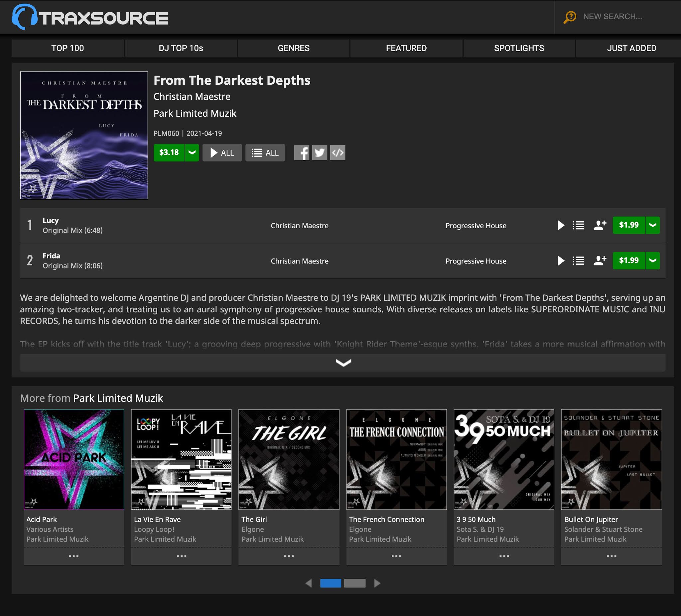Click the Traxsource headphone logo
Image resolution: width=681 pixels, height=616 pixels.
click(x=90, y=17)
